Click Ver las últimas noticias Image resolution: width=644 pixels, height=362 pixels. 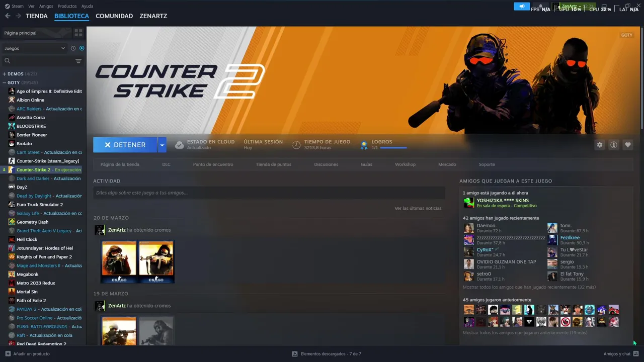click(418, 208)
